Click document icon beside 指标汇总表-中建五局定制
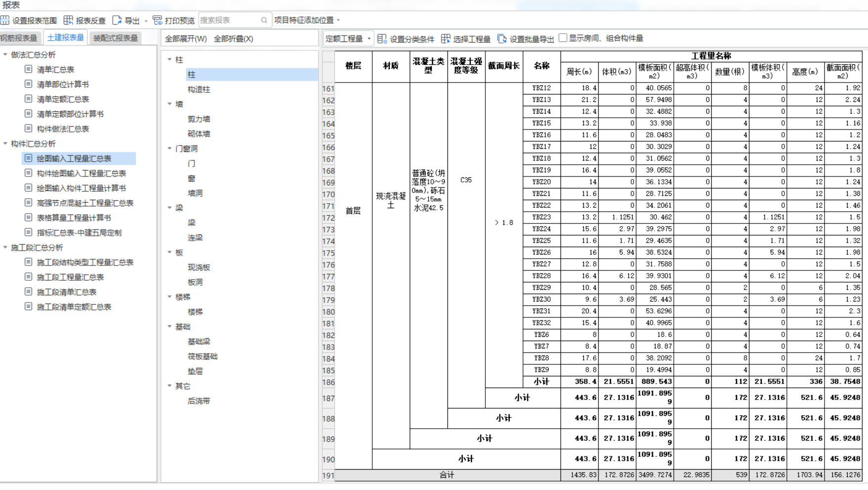The height and width of the screenshot is (490, 868). (x=28, y=232)
